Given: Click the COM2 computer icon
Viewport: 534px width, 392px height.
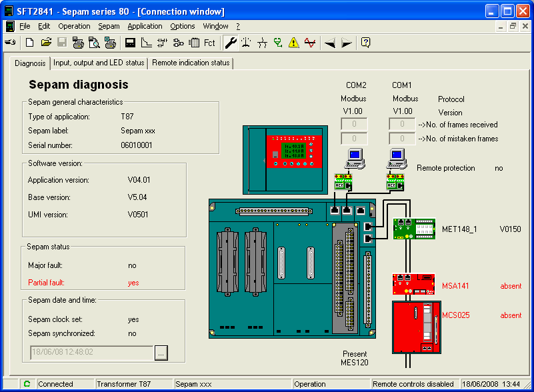Looking at the screenshot, I should point(355,159).
